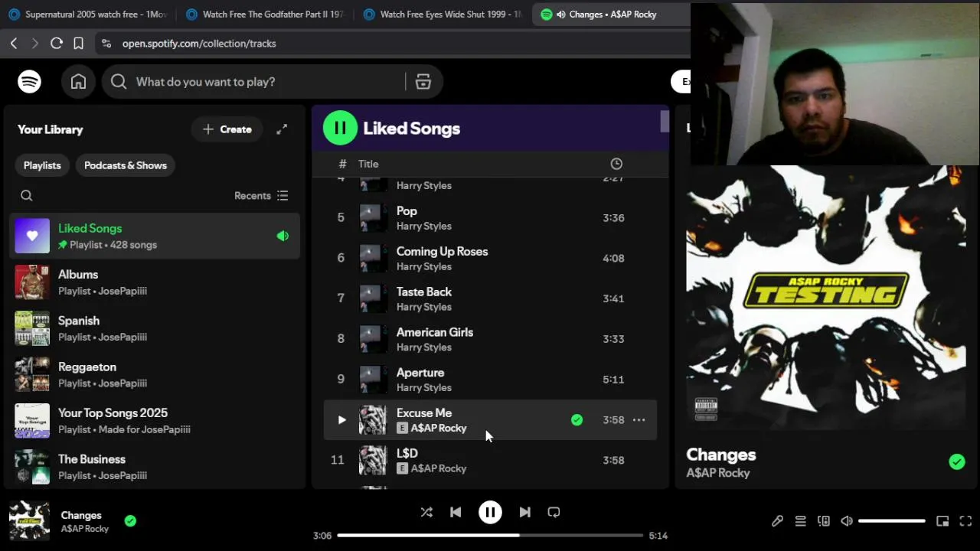This screenshot has width=980, height=551.
Task: Open the Albums playlist
Action: (x=155, y=282)
